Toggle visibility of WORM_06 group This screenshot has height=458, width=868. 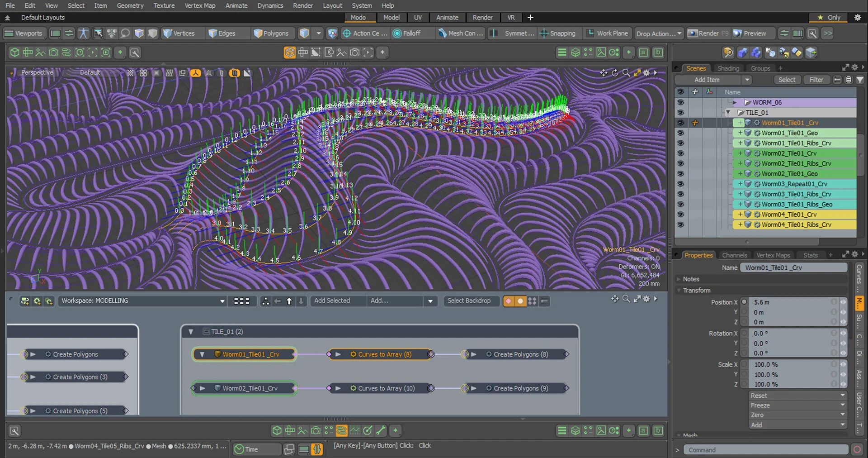[x=680, y=103]
